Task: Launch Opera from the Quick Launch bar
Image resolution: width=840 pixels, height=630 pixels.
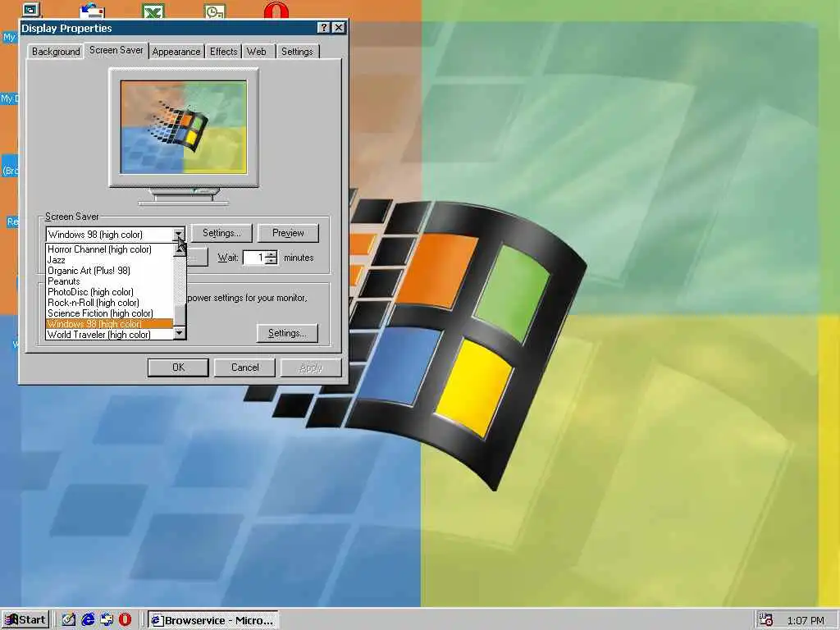Action: point(126,620)
